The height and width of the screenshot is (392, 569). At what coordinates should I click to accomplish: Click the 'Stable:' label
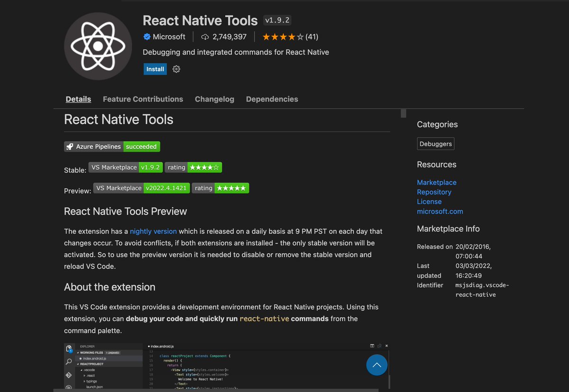(75, 170)
